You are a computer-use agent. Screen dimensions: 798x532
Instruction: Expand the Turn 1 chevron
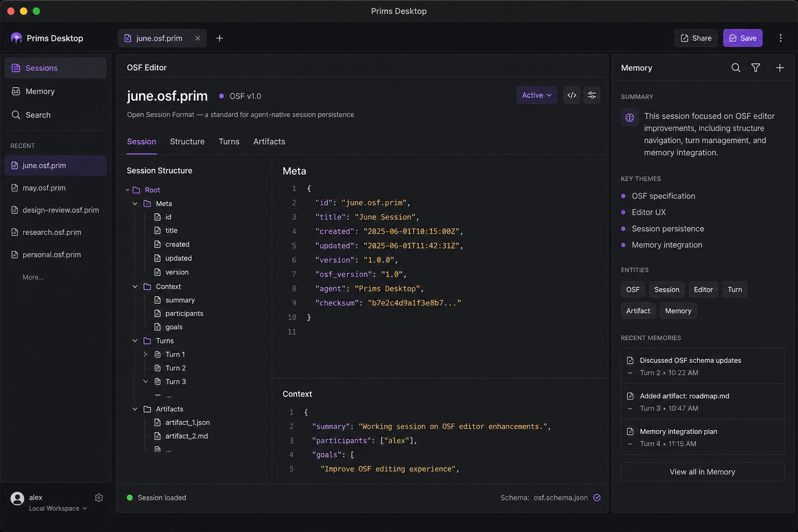(x=145, y=354)
